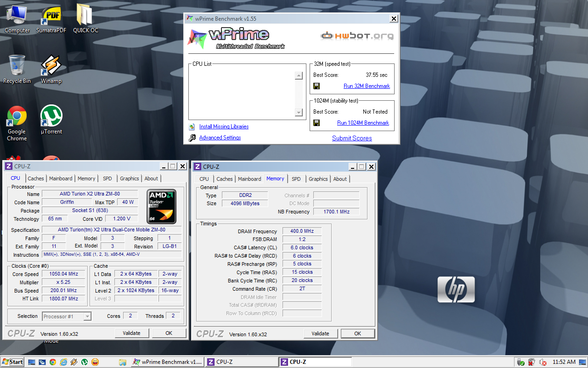This screenshot has width=588, height=368.
Task: Click the Show Desktop quick launch icon
Action: [32, 362]
